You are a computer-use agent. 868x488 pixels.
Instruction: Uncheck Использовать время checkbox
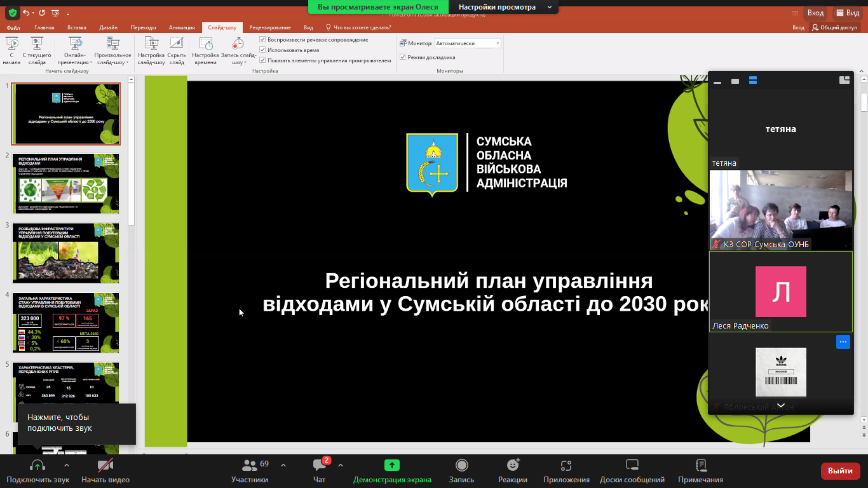pyautogui.click(x=263, y=50)
